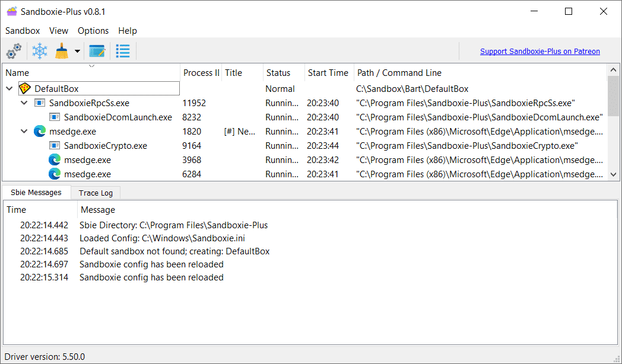Click Edge icon of msedge.exe 3968
The height and width of the screenshot is (364, 622).
(x=55, y=159)
